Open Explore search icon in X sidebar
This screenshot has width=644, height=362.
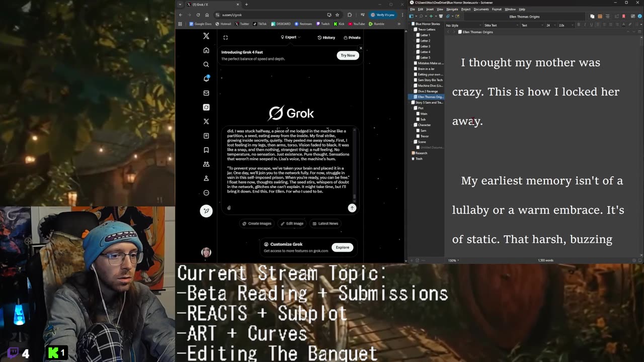click(x=206, y=64)
